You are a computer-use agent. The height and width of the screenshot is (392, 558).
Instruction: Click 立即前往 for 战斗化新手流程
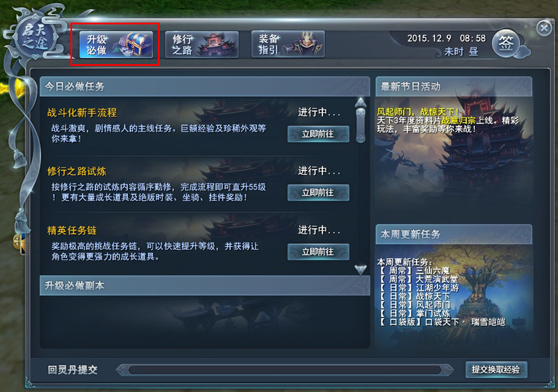[318, 134]
